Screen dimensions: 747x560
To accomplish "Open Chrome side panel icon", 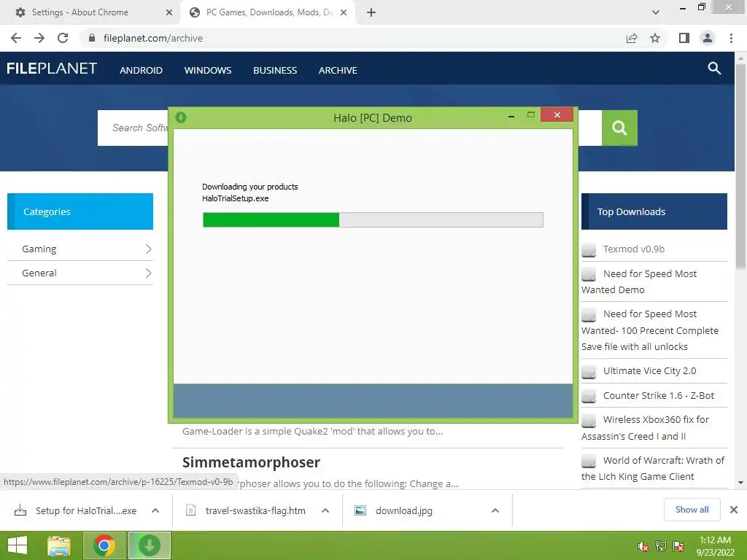I will click(x=684, y=38).
